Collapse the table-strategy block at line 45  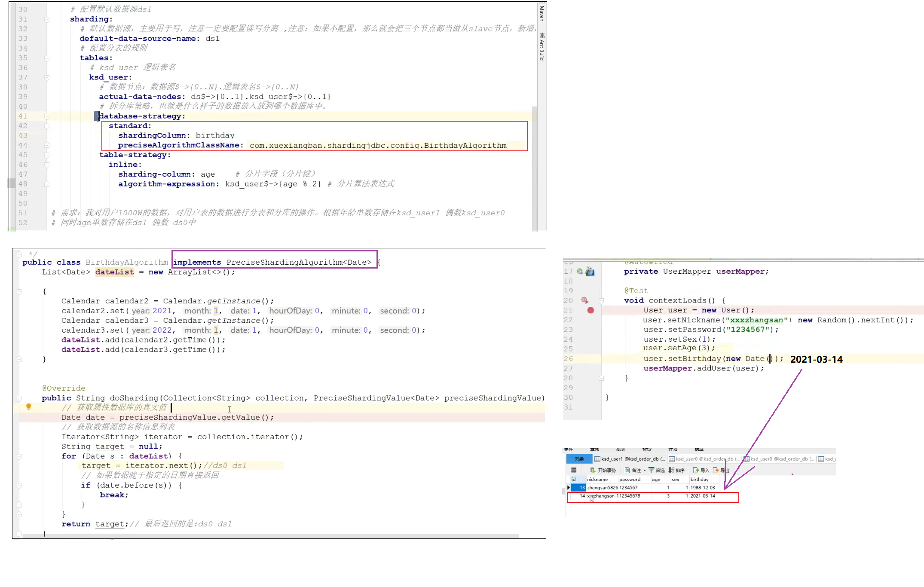(x=47, y=155)
